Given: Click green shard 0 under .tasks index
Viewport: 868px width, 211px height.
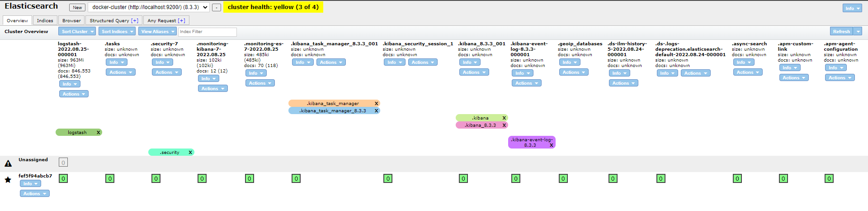Looking at the screenshot, I should click(110, 179).
